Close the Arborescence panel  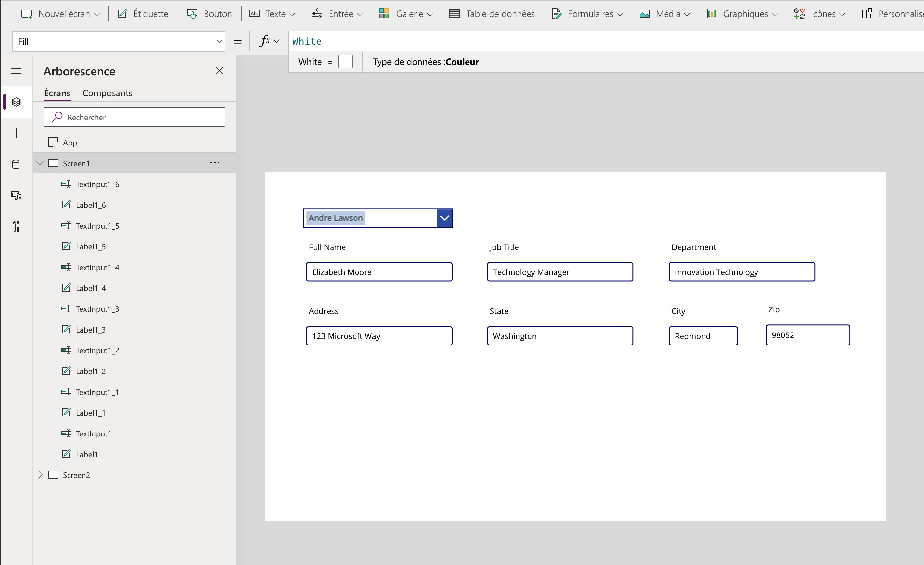point(219,71)
